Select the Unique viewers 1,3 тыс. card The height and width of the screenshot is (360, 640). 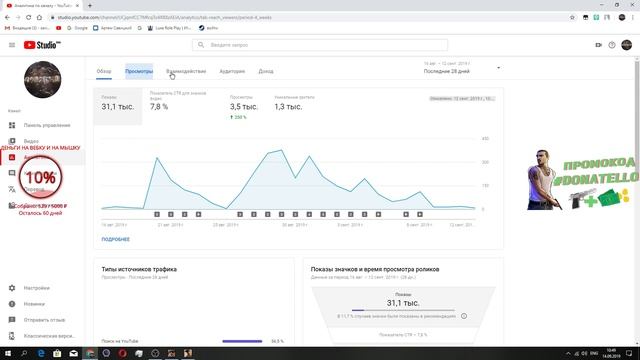coord(294,106)
